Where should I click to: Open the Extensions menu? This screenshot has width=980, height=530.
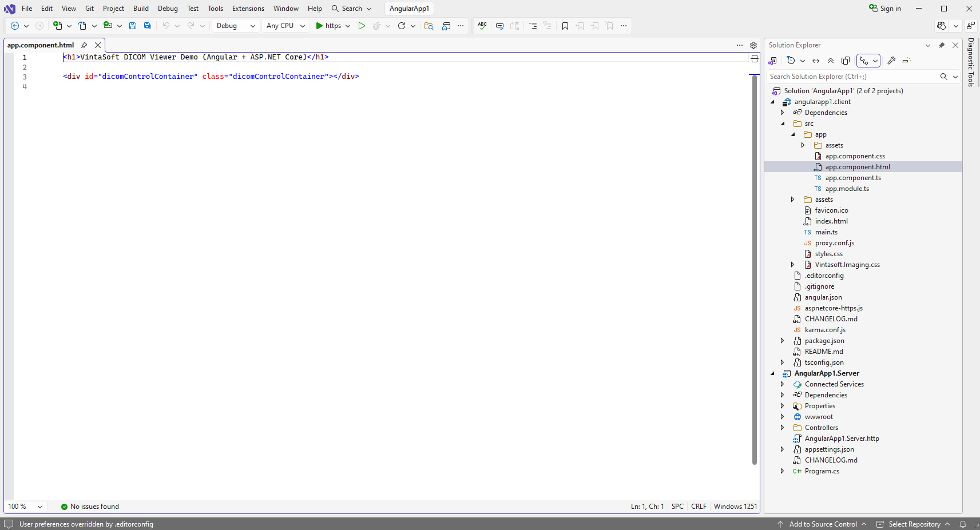click(x=248, y=9)
